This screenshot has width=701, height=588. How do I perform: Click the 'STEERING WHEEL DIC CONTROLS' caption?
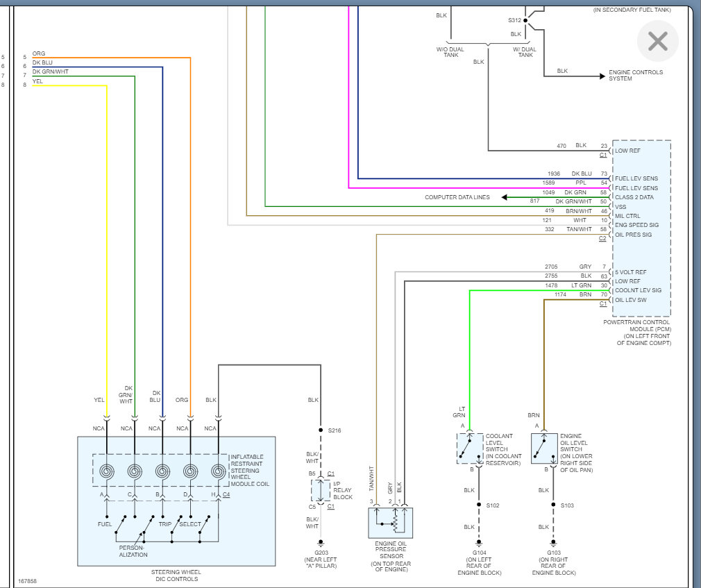coord(176,576)
